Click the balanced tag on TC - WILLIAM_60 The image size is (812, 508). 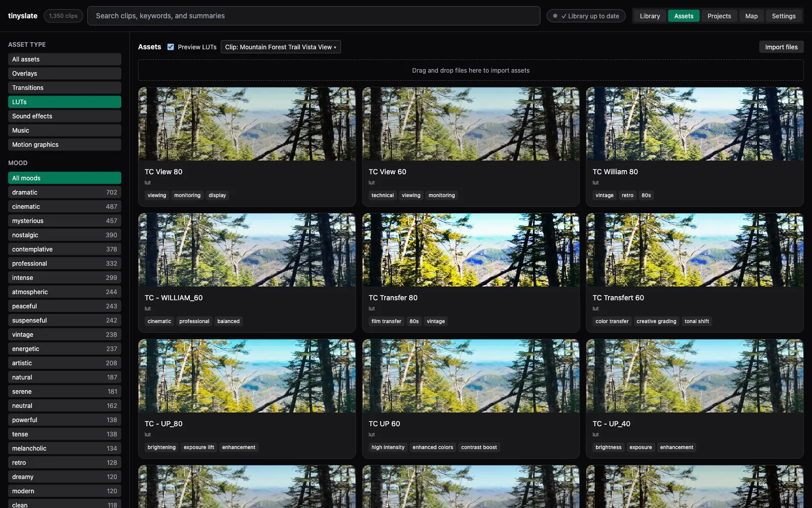pos(228,322)
